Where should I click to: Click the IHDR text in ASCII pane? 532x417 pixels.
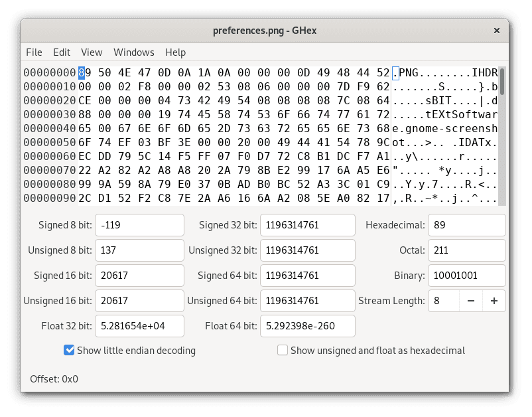(x=485, y=72)
